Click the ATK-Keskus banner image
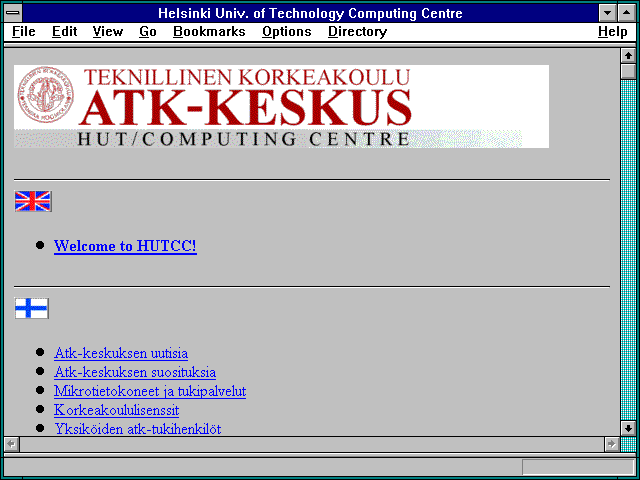The height and width of the screenshot is (480, 640). [281, 106]
